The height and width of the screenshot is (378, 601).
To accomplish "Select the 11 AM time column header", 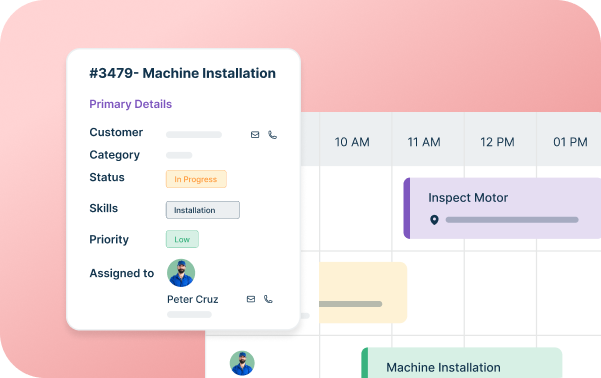I will coord(424,142).
